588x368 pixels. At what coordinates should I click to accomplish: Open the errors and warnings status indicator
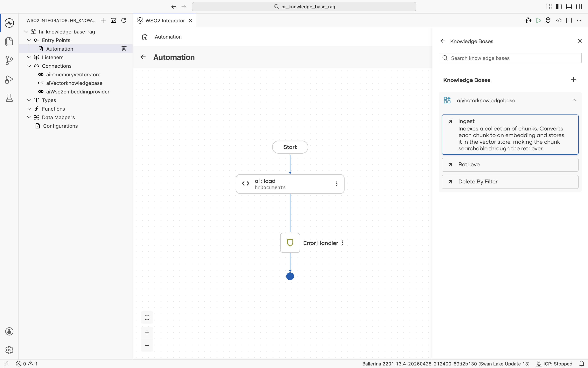click(x=27, y=364)
